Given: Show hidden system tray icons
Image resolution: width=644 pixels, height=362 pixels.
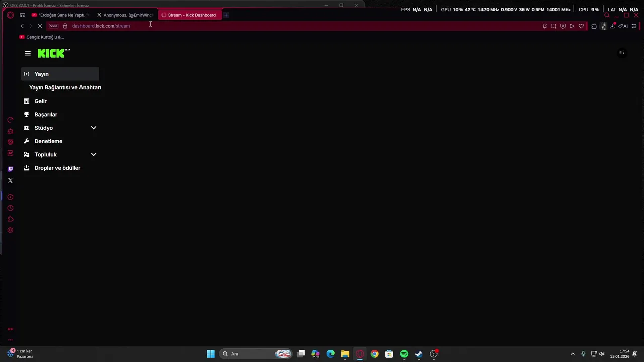Looking at the screenshot, I should (x=572, y=354).
